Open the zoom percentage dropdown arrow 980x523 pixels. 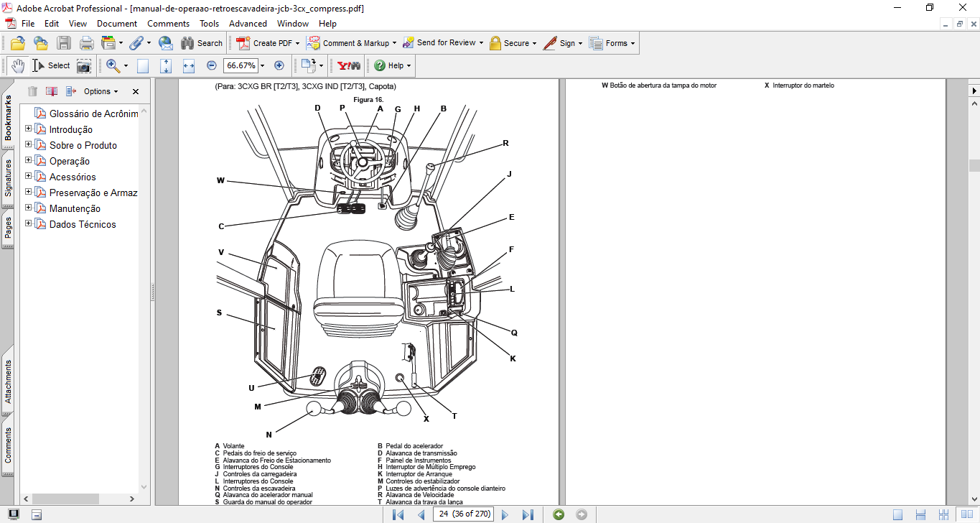(262, 65)
